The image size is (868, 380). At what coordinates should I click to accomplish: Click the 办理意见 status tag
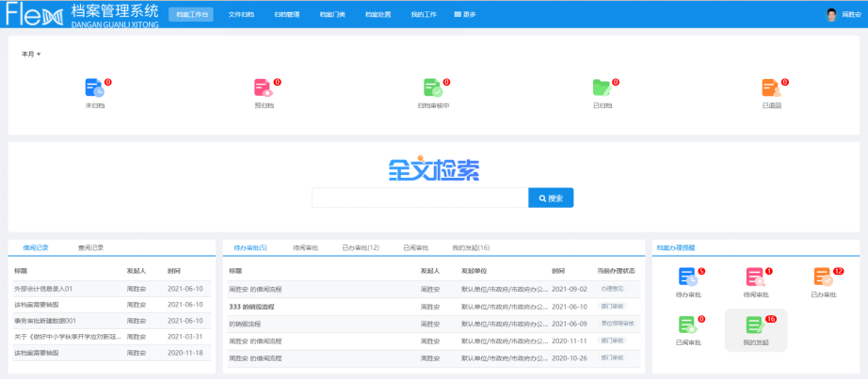click(x=612, y=289)
